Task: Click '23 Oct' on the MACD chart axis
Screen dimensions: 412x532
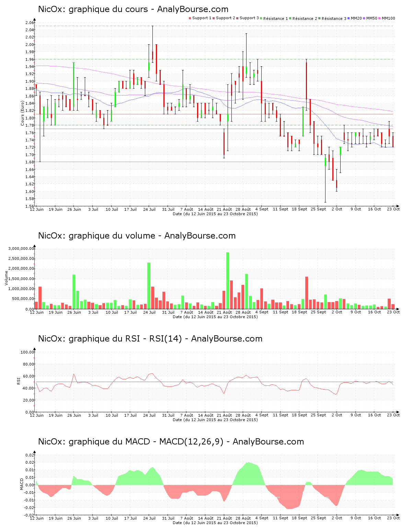Action: (x=393, y=518)
